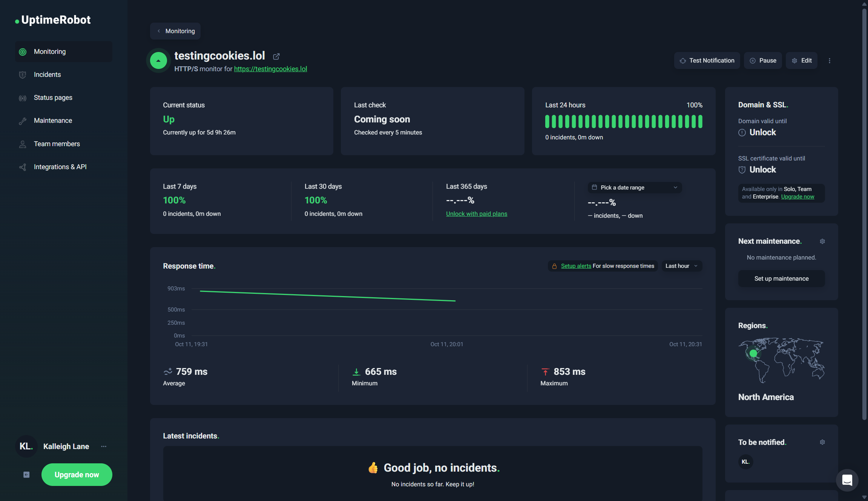Open Integrations & API settings
The height and width of the screenshot is (501, 868).
point(60,166)
